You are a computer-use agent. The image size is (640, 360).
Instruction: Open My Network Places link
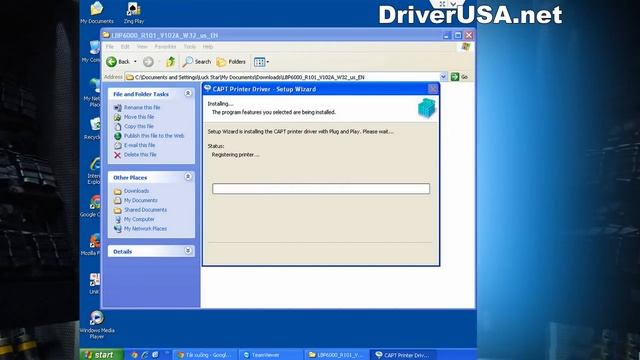pyautogui.click(x=145, y=228)
